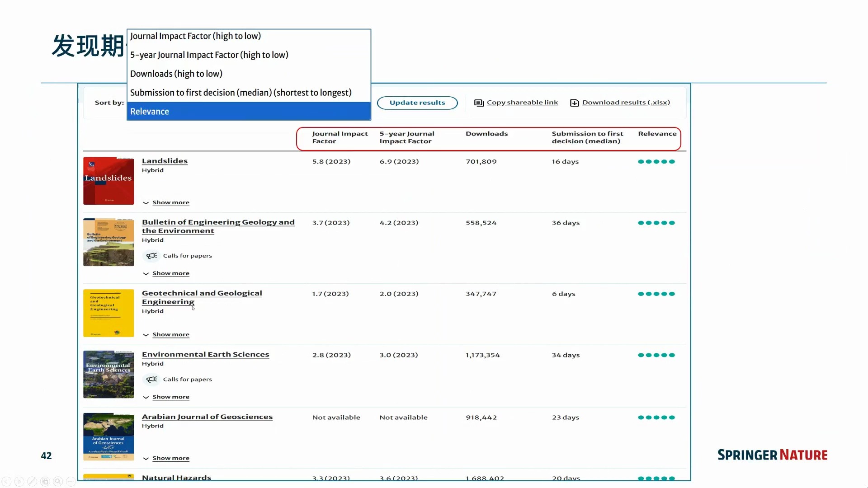This screenshot has height=488, width=868.
Task: Pick Submission to first decision sort option
Action: [x=249, y=93]
